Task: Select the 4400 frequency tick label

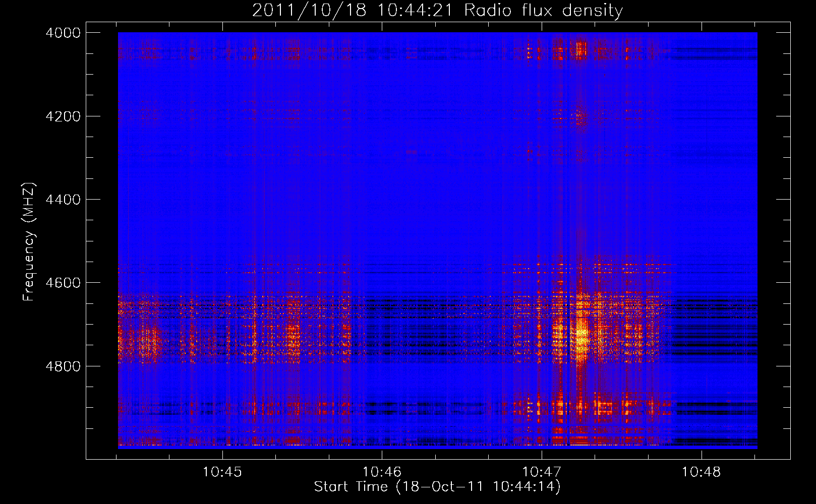Action: (63, 200)
